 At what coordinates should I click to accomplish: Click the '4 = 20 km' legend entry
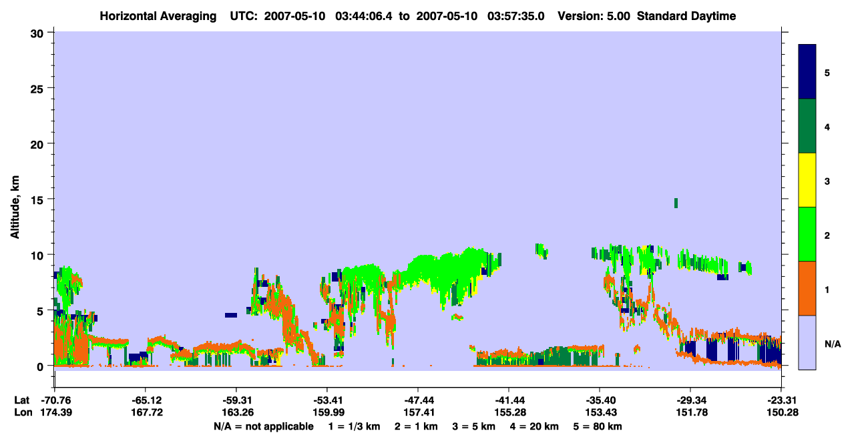click(535, 426)
